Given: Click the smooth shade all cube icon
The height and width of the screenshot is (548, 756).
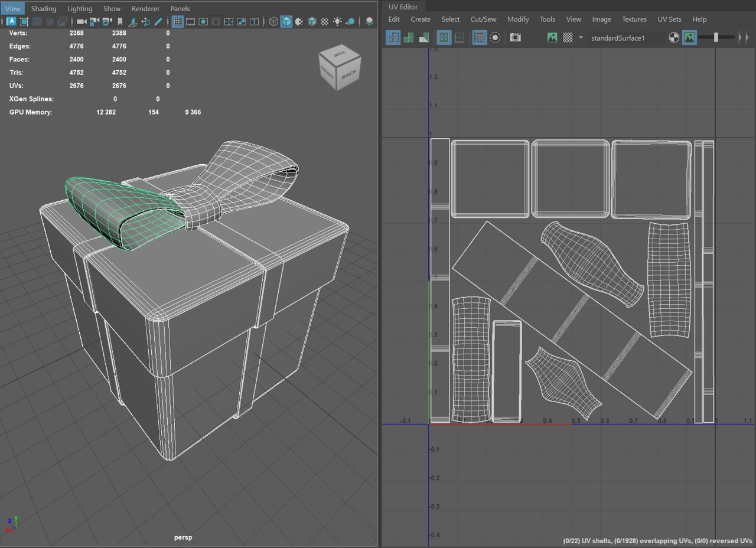Looking at the screenshot, I should coord(286,22).
